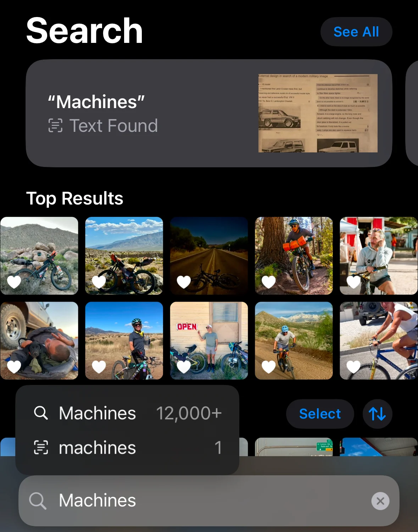Open photo of cyclist by large tree
418x532 pixels.
click(294, 256)
